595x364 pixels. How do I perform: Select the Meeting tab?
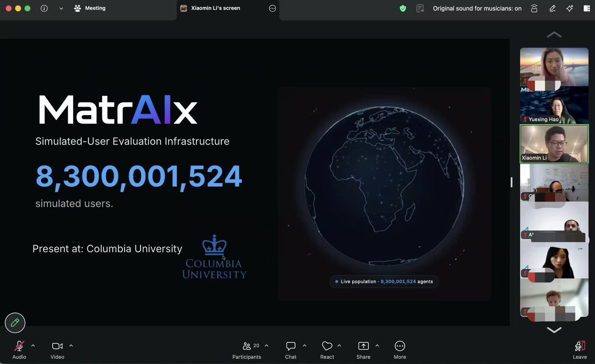[x=90, y=8]
